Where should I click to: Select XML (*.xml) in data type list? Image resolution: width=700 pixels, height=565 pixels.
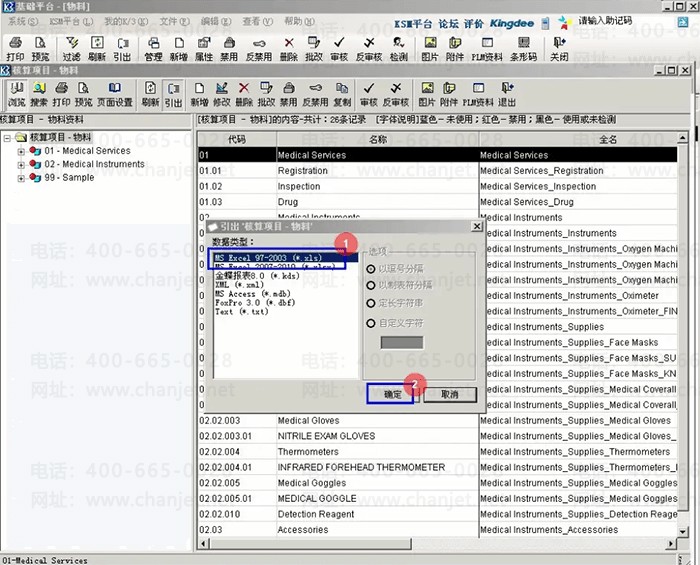coord(238,285)
